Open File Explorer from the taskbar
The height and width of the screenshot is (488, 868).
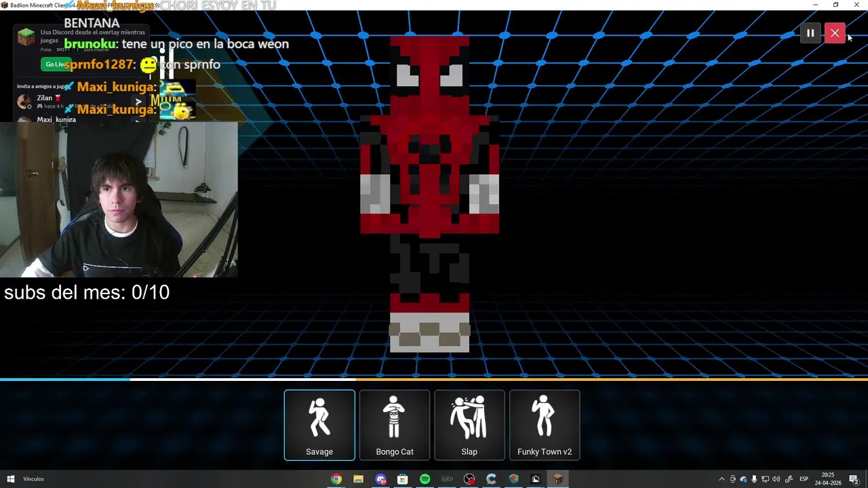[358, 479]
